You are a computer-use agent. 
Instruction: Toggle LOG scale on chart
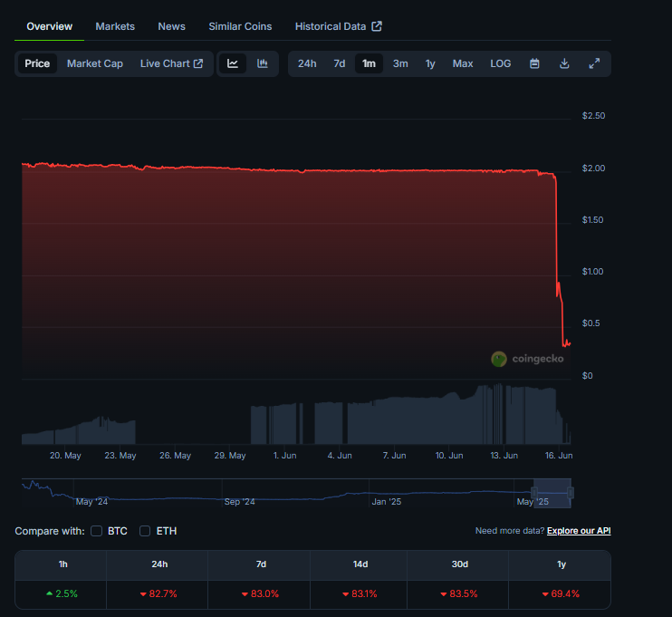tap(500, 63)
